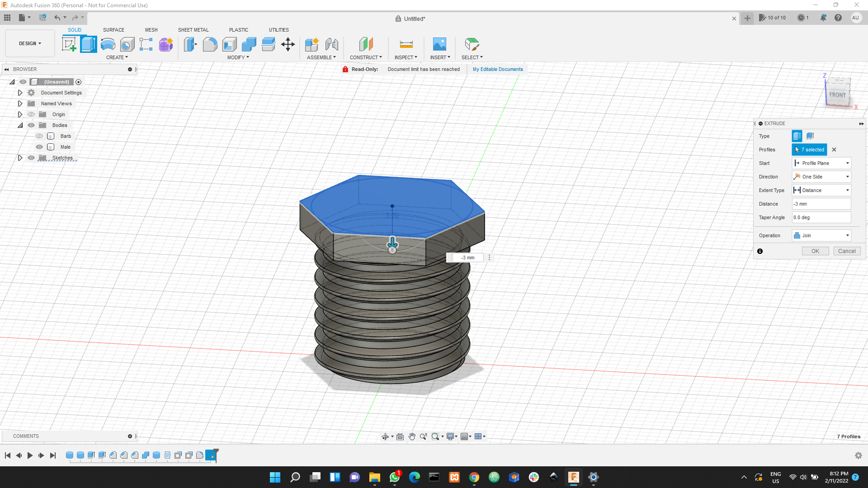Viewport: 868px width, 488px height.
Task: Select the Move/Copy tool
Action: click(288, 44)
